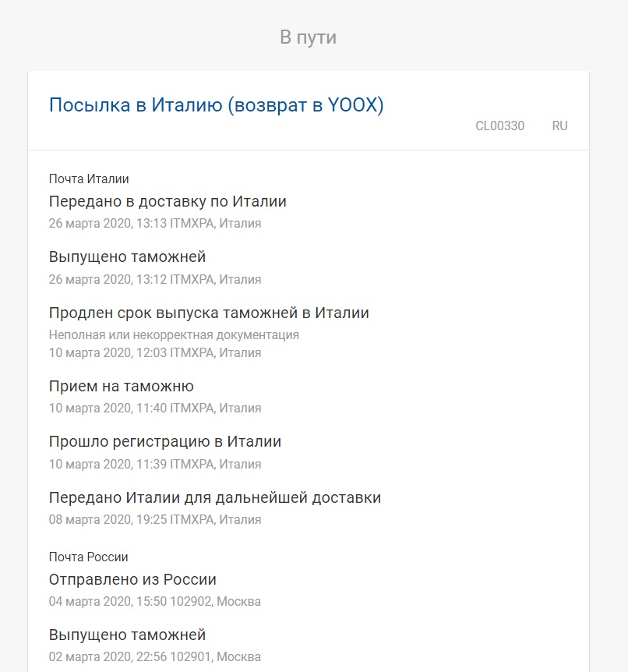Image resolution: width=628 pixels, height=672 pixels.
Task: Click the 'RU' country code label
Action: pos(559,126)
